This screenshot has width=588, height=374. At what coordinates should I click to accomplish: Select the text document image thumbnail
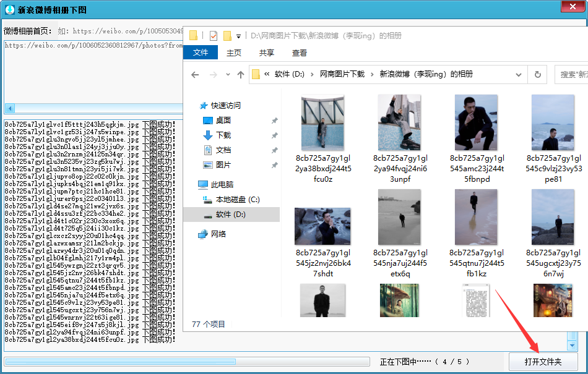point(476,300)
